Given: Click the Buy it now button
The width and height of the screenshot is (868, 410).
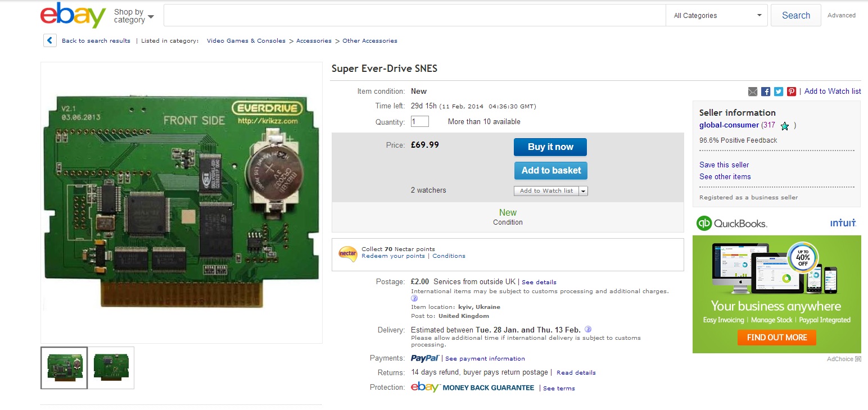Looking at the screenshot, I should 550,147.
